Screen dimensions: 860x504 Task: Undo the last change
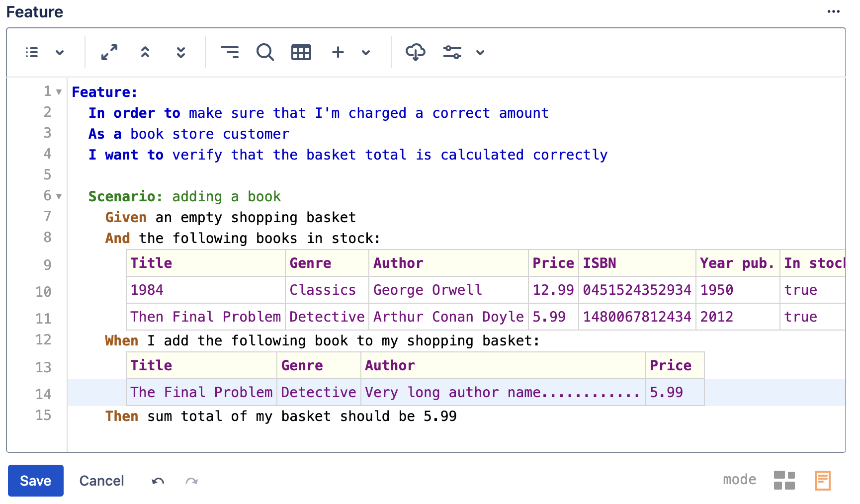tap(158, 481)
